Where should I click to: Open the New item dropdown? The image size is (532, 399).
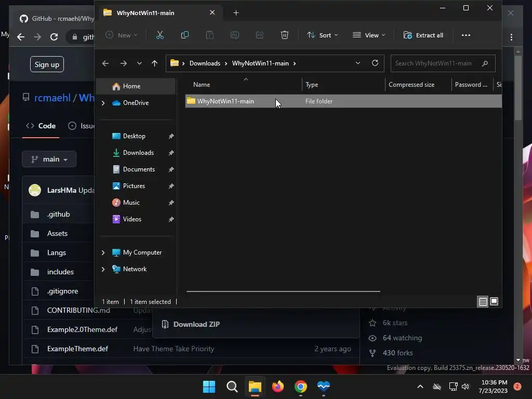coord(122,35)
